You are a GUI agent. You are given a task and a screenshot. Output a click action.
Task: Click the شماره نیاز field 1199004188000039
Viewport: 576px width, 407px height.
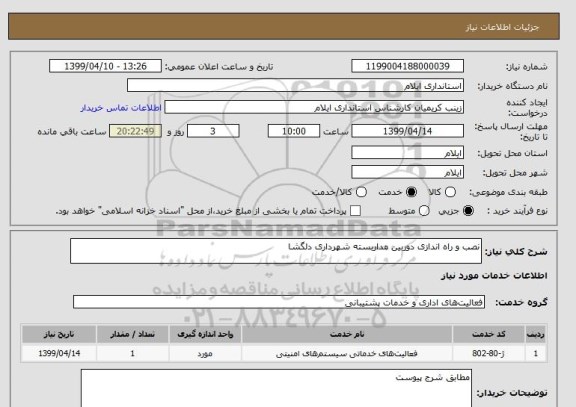point(407,66)
